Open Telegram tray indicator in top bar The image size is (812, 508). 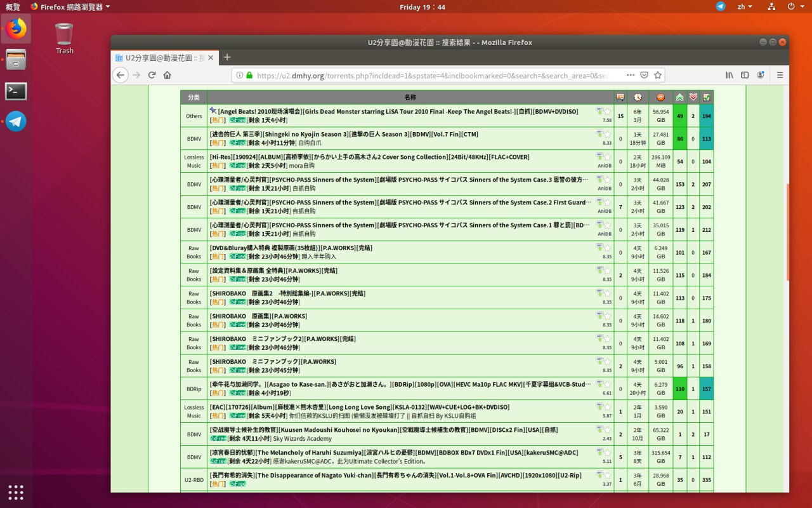(721, 6)
